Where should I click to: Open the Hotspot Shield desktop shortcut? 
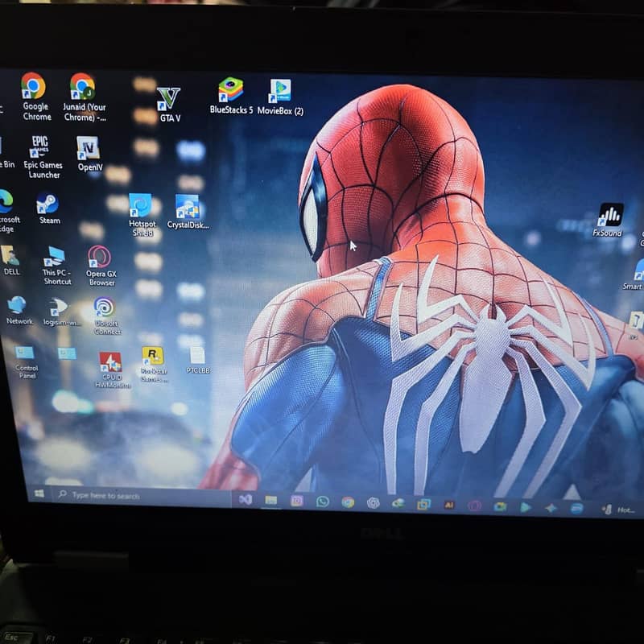click(142, 215)
